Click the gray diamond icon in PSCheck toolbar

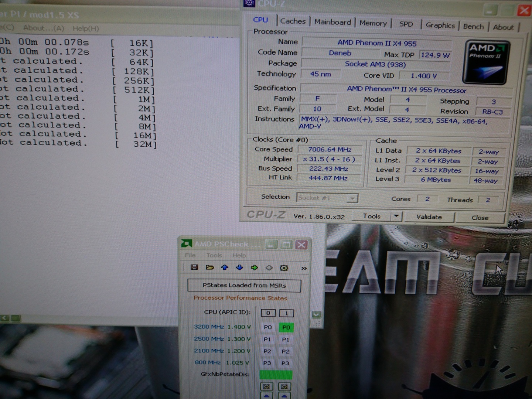[269, 268]
